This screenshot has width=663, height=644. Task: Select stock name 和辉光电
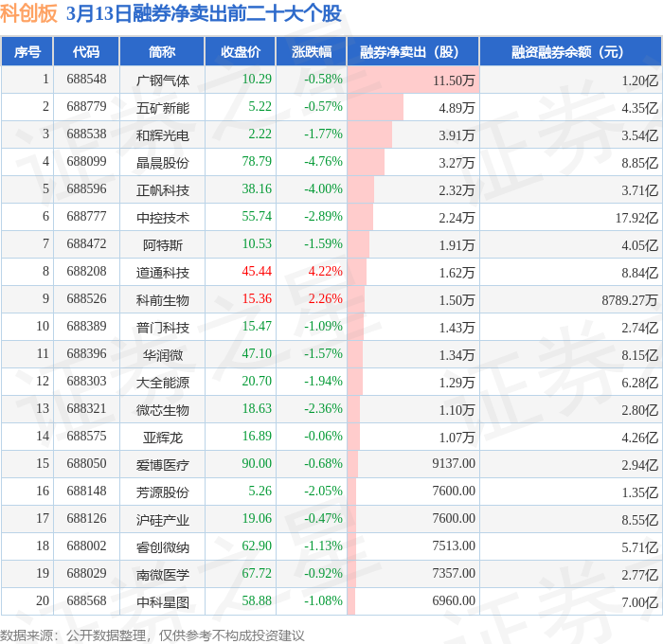pyautogui.click(x=162, y=135)
